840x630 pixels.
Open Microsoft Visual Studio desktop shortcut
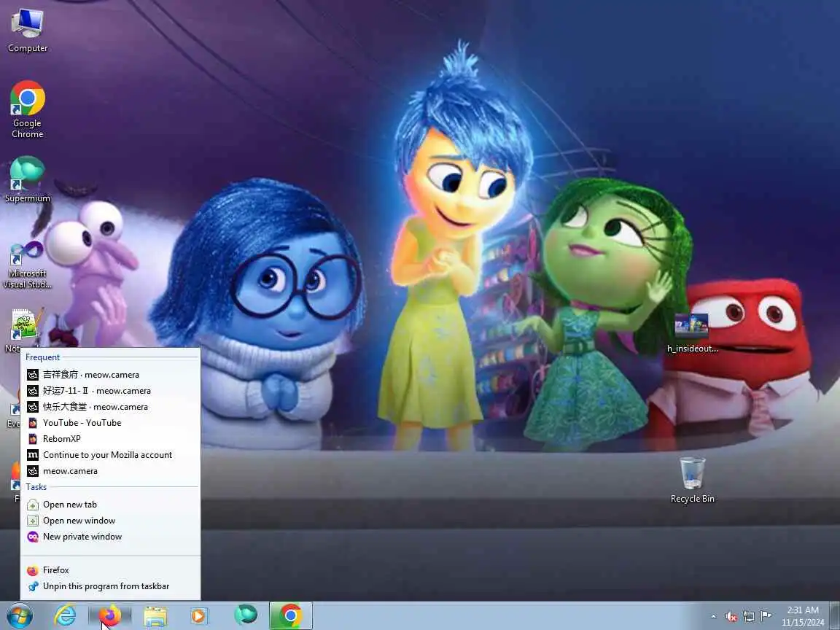pyautogui.click(x=27, y=265)
